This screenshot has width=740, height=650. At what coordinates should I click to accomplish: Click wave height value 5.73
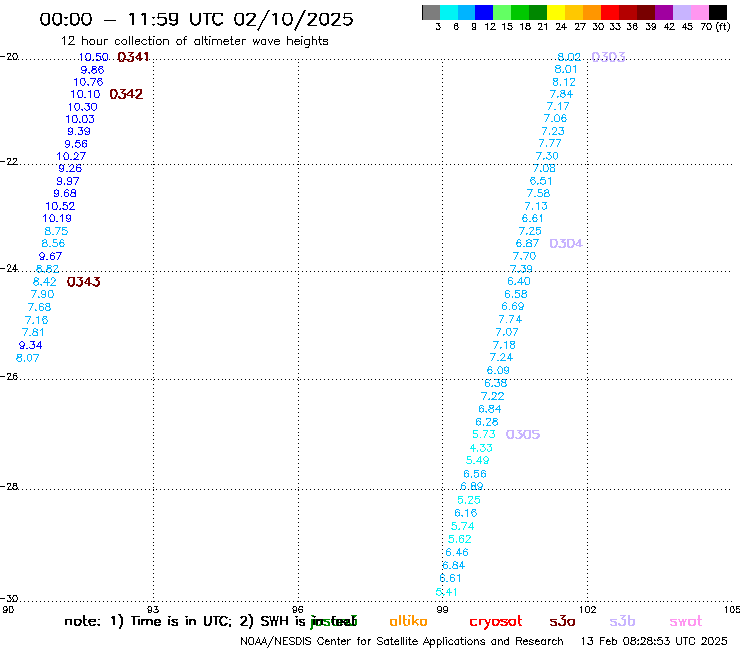coord(484,434)
